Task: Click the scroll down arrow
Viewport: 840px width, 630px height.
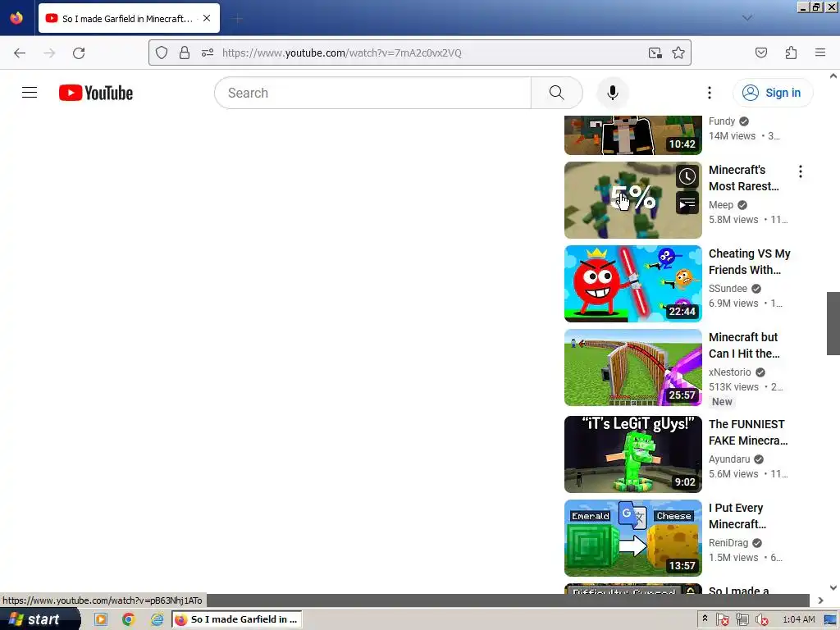Action: click(x=833, y=587)
